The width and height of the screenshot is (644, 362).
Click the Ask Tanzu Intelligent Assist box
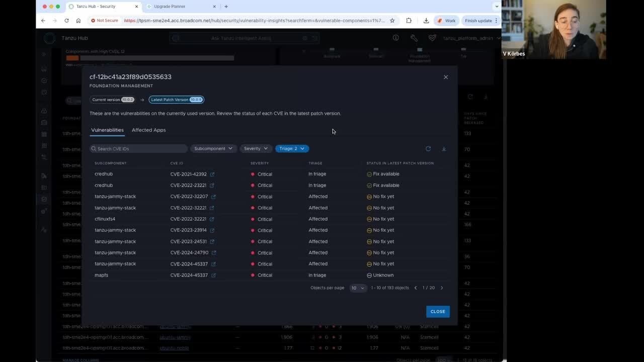tap(245, 38)
